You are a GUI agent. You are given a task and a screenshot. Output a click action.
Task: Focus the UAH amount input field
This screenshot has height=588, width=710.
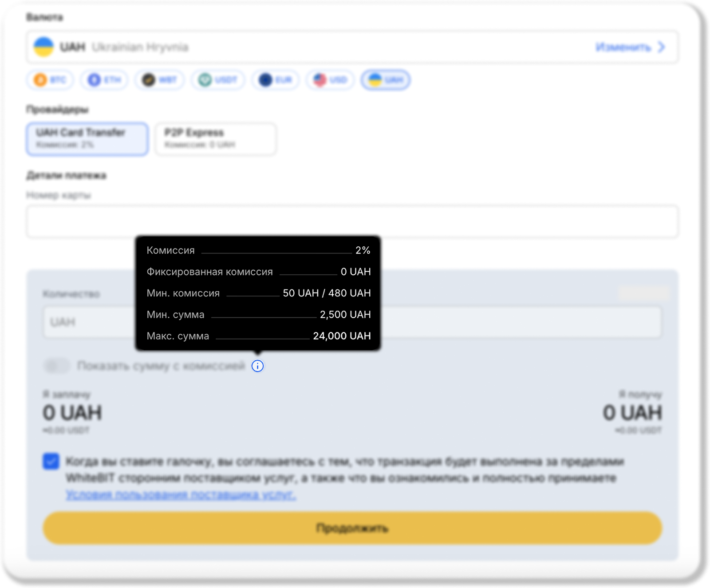point(89,322)
